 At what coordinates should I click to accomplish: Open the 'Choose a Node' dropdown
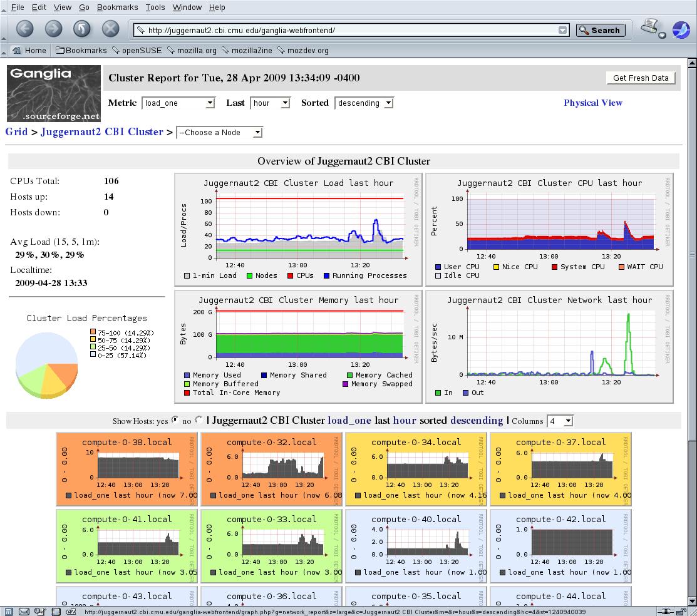click(220, 133)
